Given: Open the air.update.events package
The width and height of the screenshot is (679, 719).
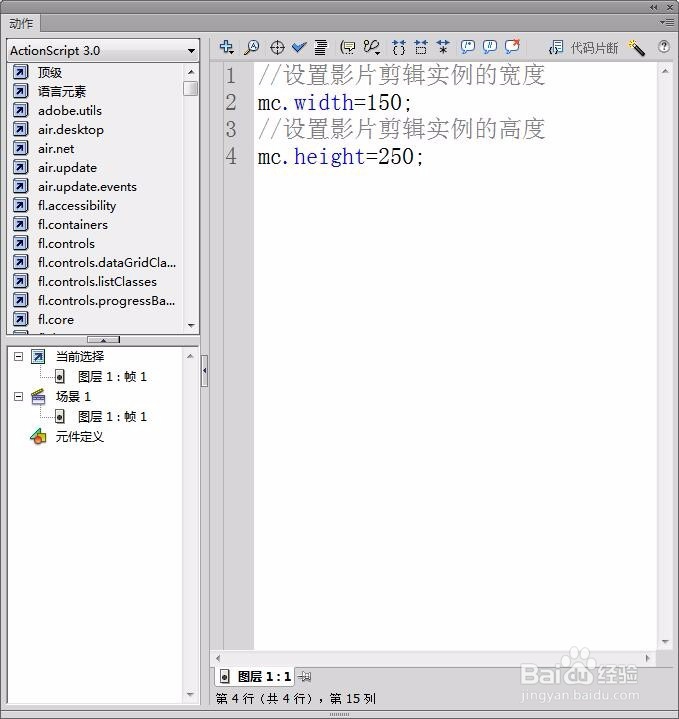Looking at the screenshot, I should click(x=87, y=187).
